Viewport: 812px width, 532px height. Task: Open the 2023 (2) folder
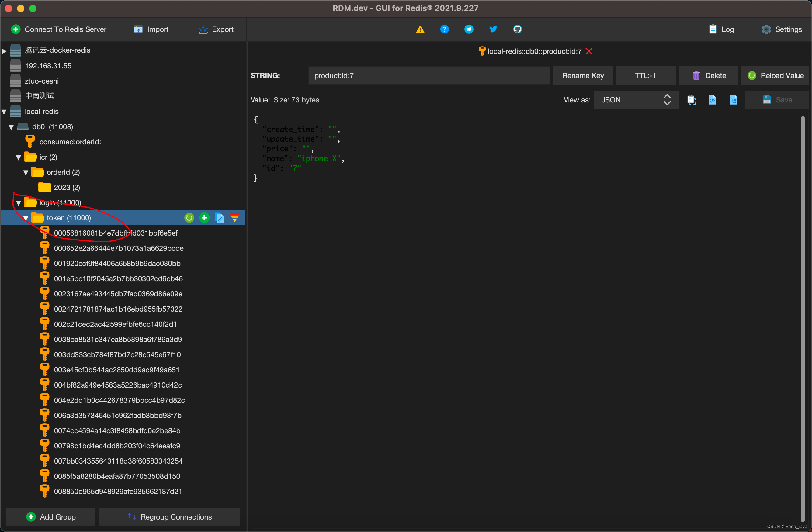pos(67,187)
